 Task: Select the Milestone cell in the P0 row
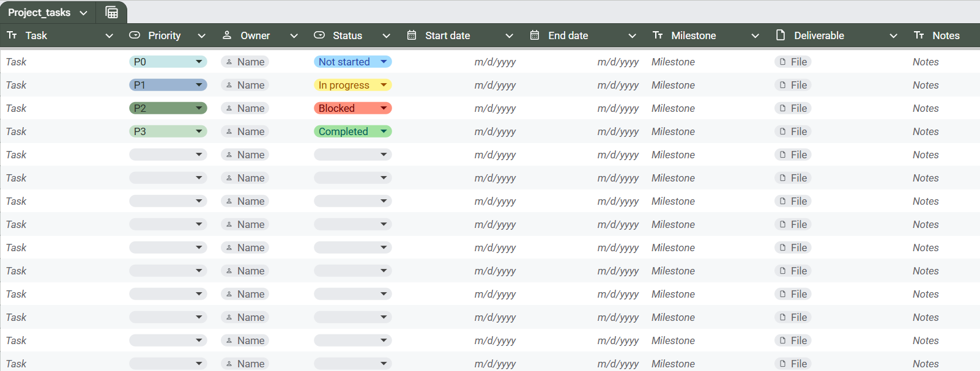[x=708, y=62]
